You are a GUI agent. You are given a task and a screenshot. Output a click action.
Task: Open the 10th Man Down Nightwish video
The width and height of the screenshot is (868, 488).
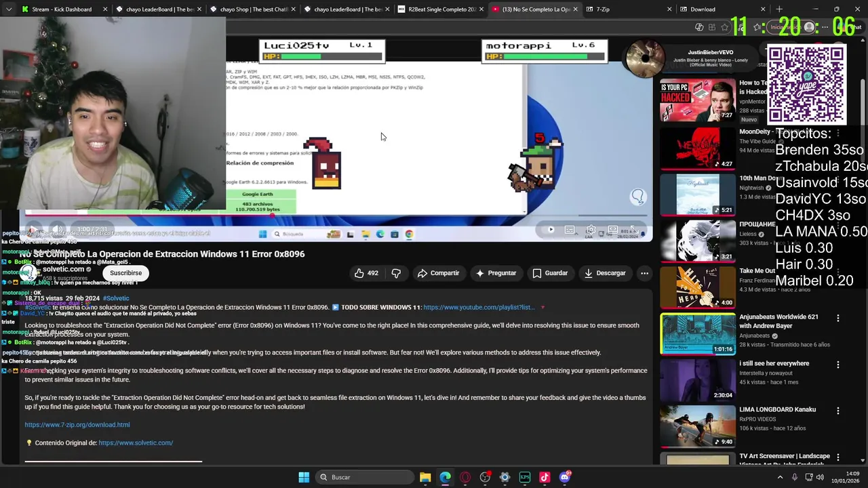698,195
